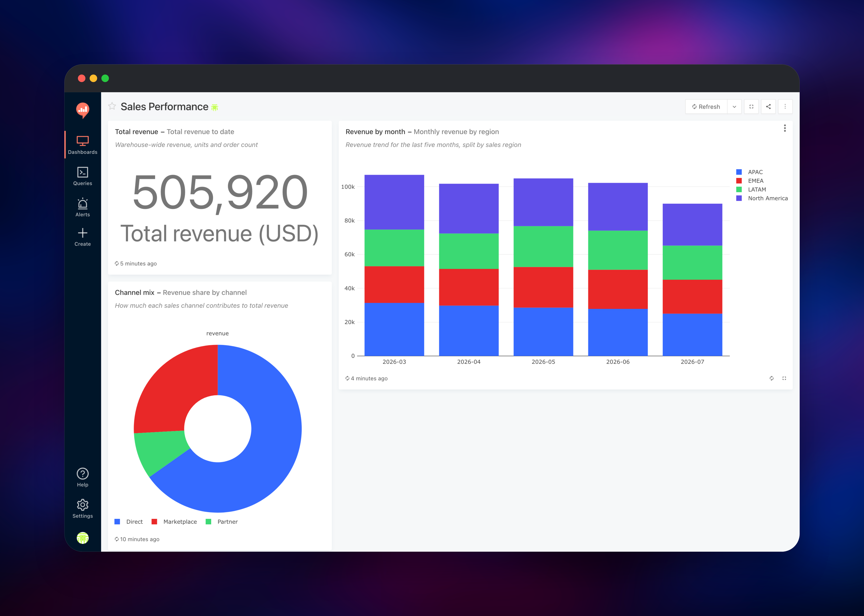
Task: Click the tag icon next to dashboard title
Action: 215,108
